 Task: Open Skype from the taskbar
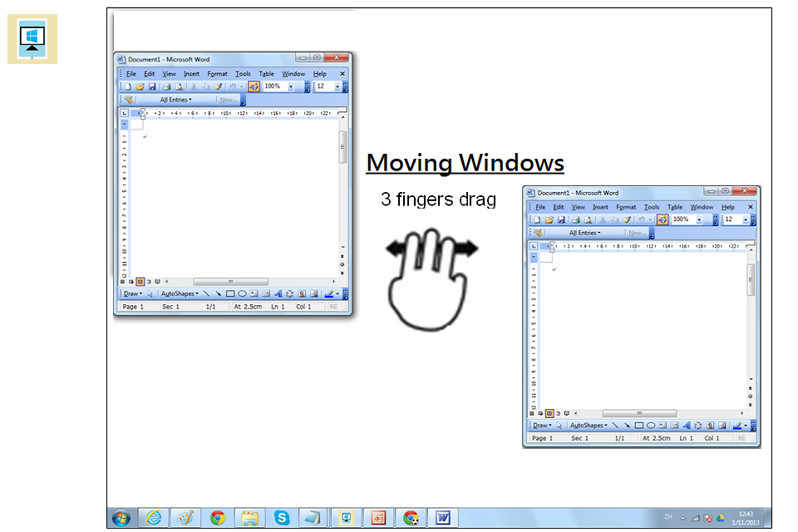click(282, 518)
